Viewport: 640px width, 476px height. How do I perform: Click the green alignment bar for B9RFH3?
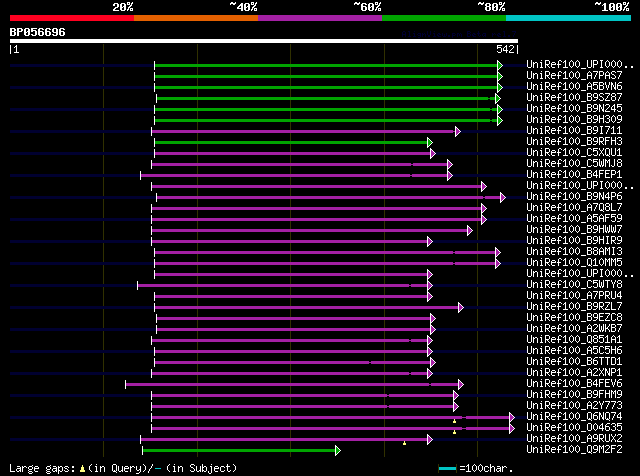[x=291, y=142]
